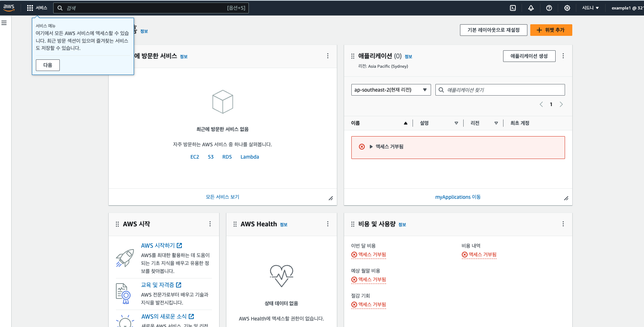
Task: Click 정보 link next to AWS Health
Action: [284, 225]
